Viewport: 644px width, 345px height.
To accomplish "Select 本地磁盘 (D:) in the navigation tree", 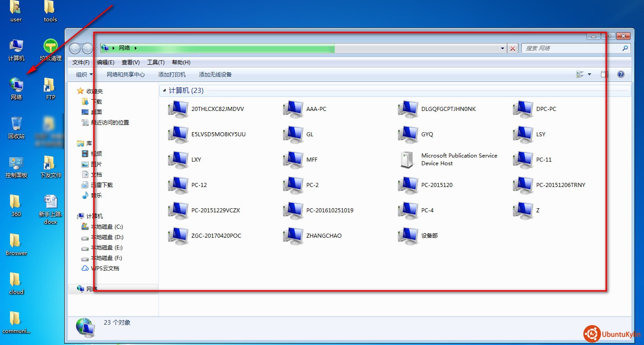I will point(107,237).
